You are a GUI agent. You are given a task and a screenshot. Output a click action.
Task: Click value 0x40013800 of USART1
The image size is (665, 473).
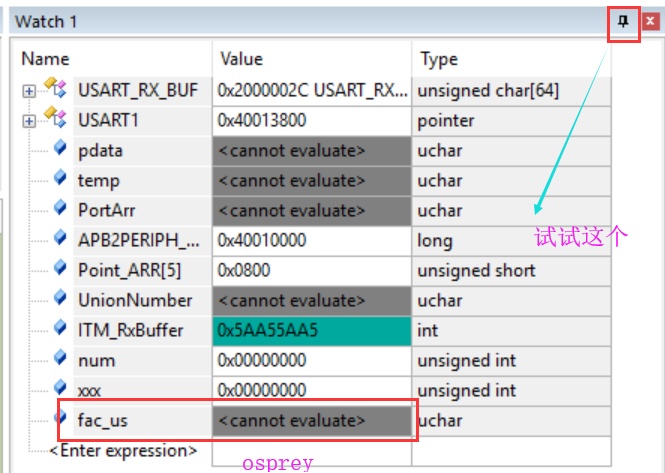[x=312, y=121]
